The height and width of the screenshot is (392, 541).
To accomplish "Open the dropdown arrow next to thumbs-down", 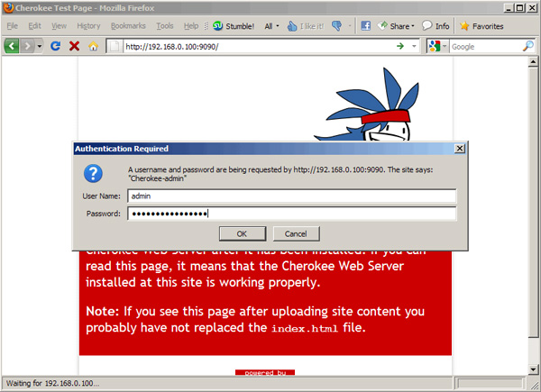I will pos(350,26).
